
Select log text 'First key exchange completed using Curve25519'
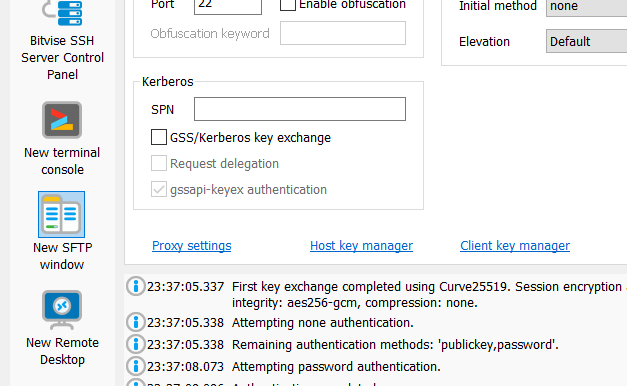(x=370, y=287)
